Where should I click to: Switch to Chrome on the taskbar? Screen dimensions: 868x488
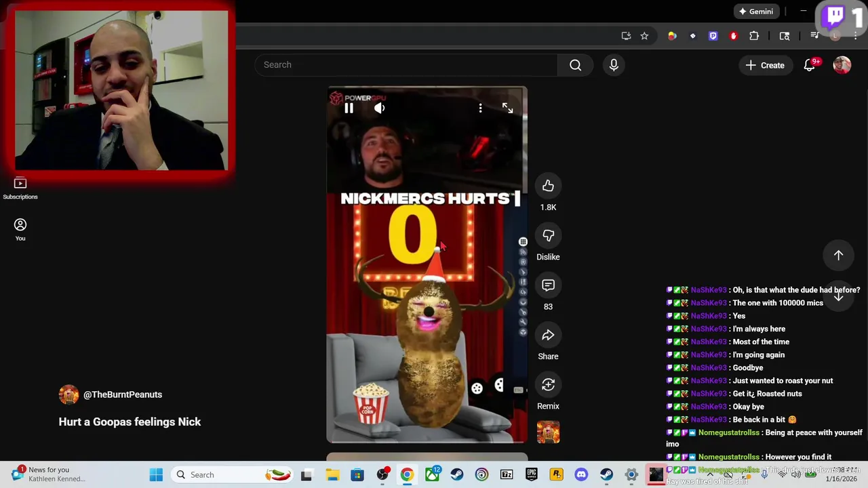407,474
